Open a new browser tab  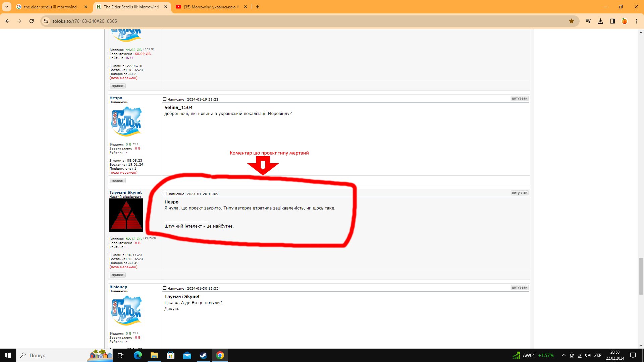[258, 7]
